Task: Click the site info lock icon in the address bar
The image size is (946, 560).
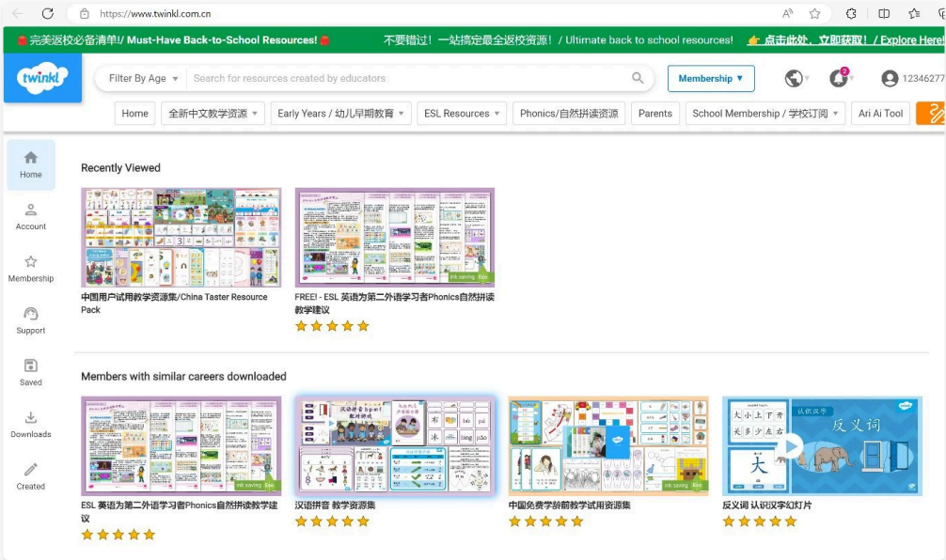Action: pyautogui.click(x=85, y=13)
